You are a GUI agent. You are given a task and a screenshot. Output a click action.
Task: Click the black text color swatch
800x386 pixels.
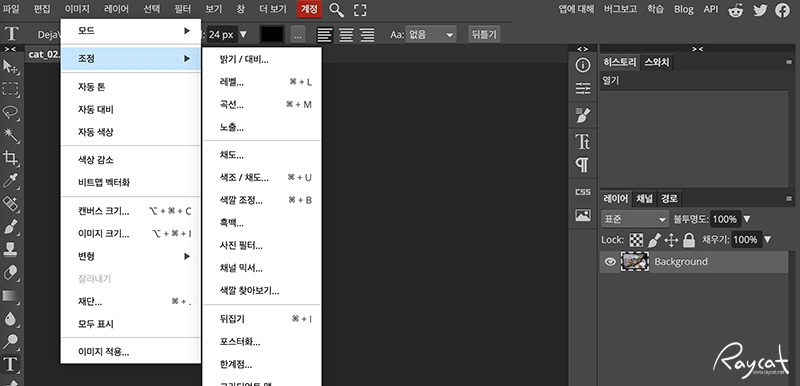click(272, 35)
